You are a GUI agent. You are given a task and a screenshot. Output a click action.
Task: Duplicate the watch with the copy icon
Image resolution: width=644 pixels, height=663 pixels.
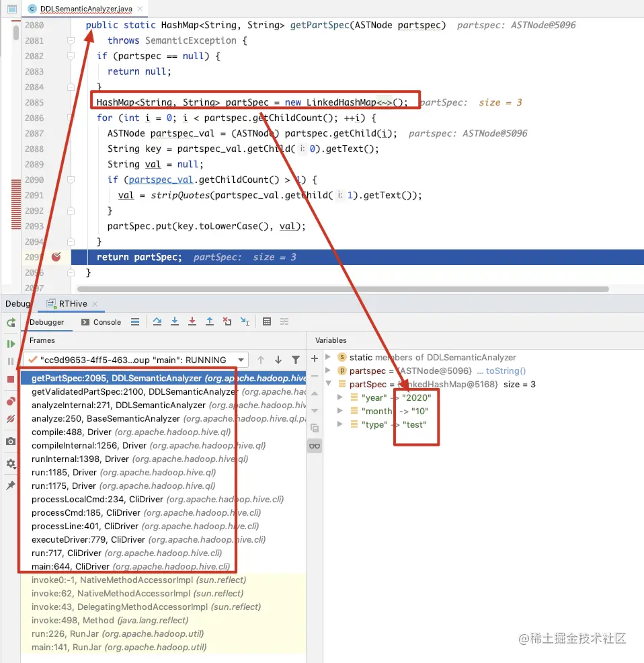[315, 428]
